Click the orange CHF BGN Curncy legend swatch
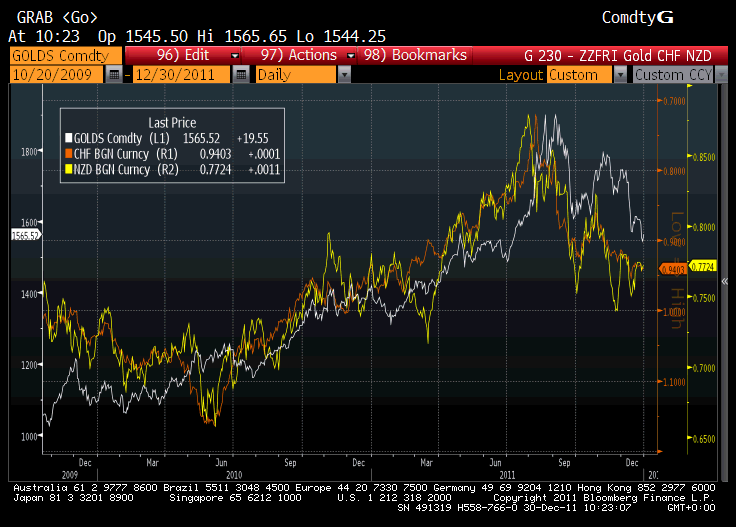This screenshot has height=527, width=736. [69, 153]
